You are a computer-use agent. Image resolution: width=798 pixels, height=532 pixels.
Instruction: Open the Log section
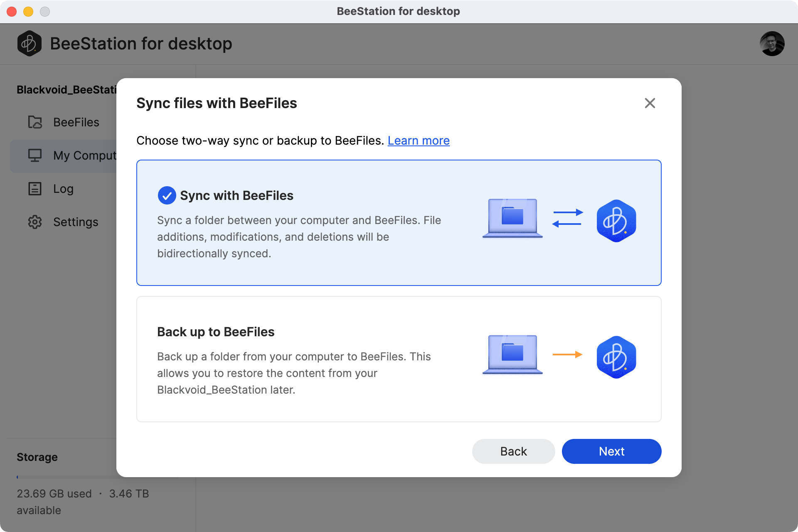63,189
